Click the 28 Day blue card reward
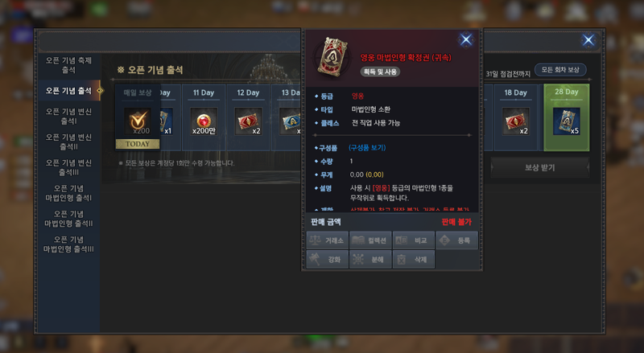This screenshot has width=644, height=353. [567, 121]
